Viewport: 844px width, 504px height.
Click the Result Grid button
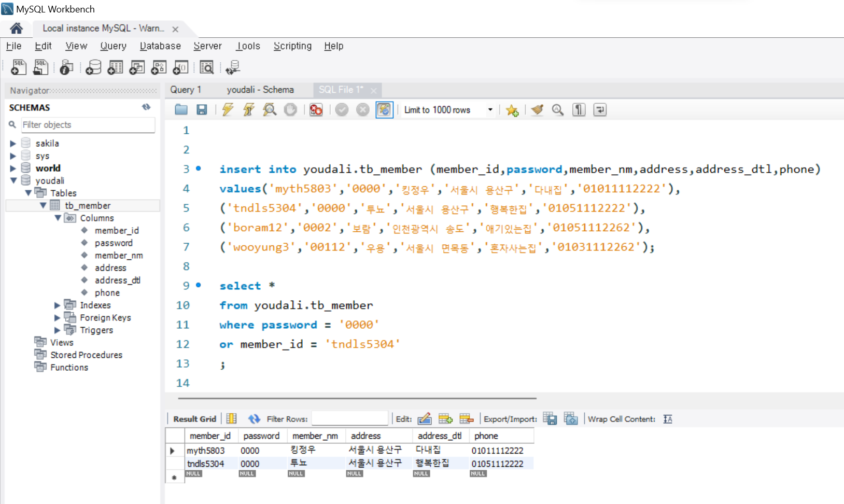click(x=194, y=419)
